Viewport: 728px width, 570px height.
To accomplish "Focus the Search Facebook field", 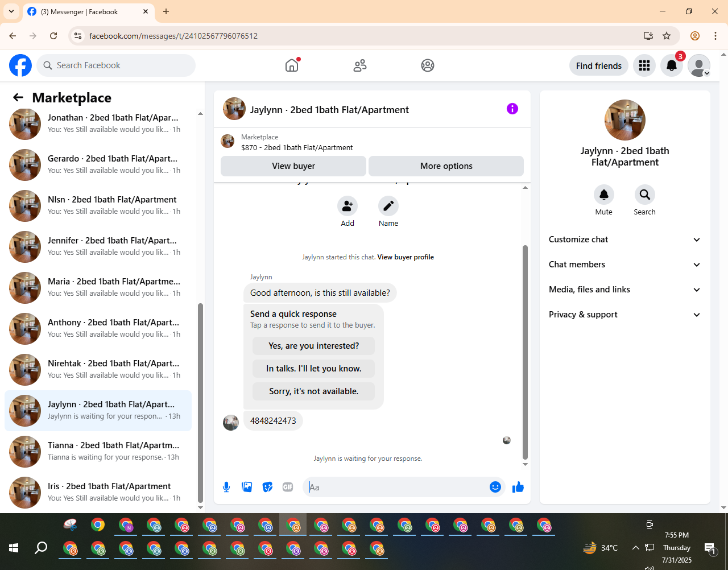I will [x=116, y=65].
